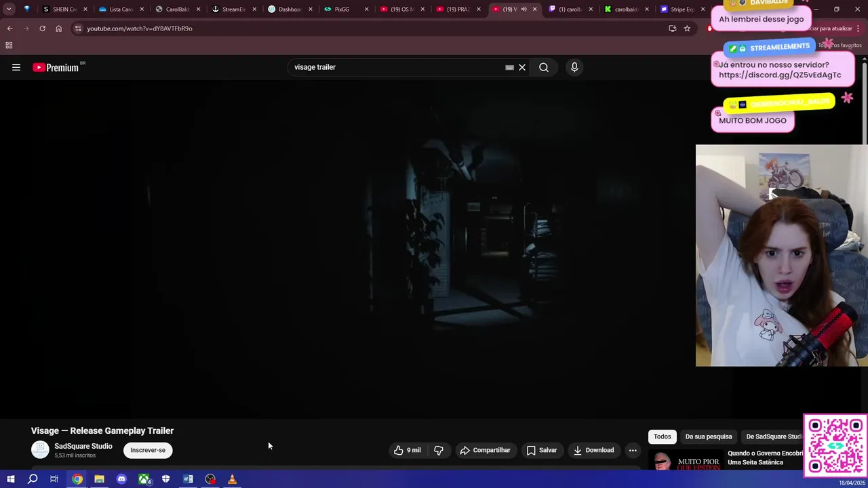Open OBS Studio from the taskbar
Viewport: 868px width, 488px height.
(x=210, y=479)
